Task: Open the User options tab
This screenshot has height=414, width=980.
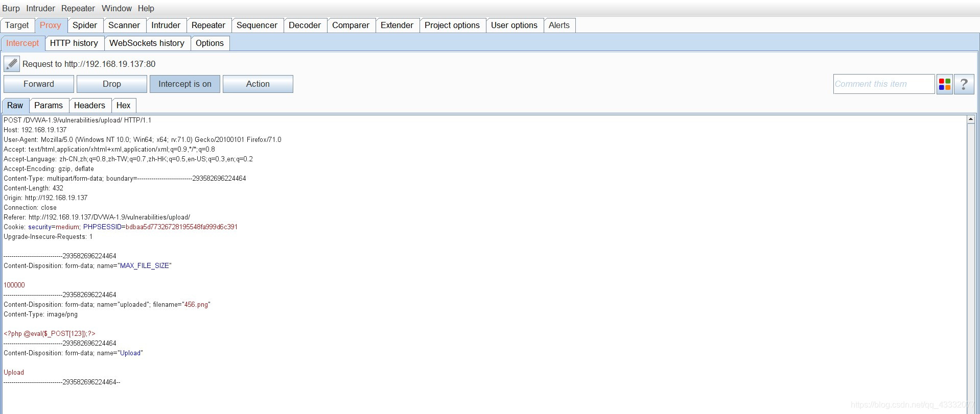Action: tap(514, 26)
